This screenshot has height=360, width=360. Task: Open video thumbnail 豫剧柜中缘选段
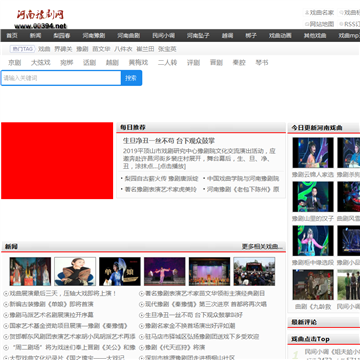(313, 241)
